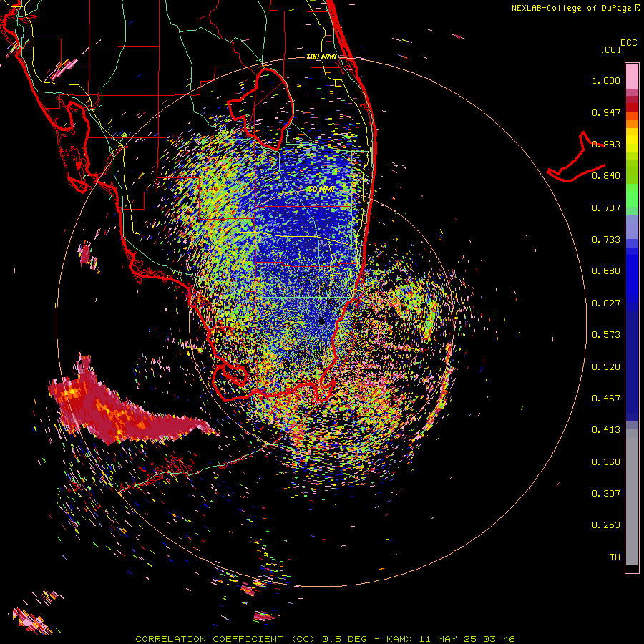
Task: Select the 0.360 scale value
Action: tap(606, 462)
